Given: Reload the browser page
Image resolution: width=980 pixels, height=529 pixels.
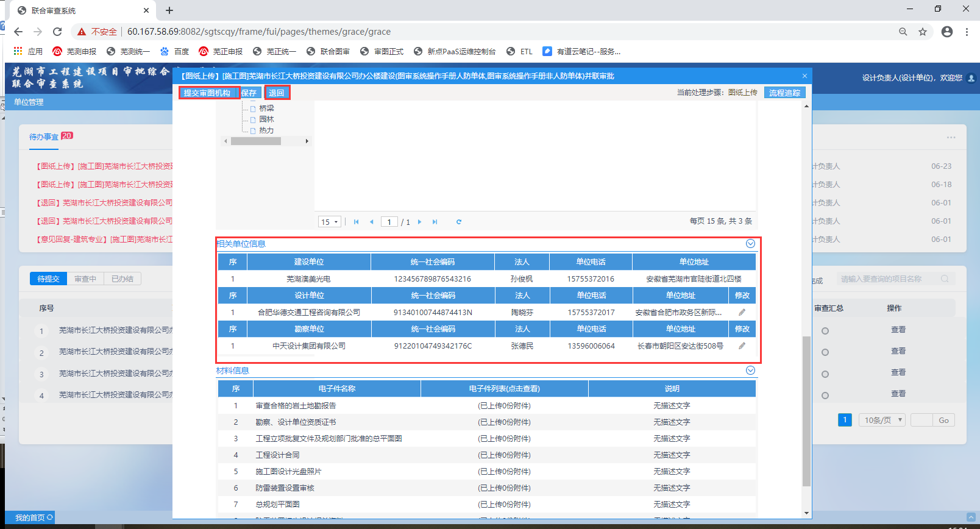Looking at the screenshot, I should click(57, 32).
